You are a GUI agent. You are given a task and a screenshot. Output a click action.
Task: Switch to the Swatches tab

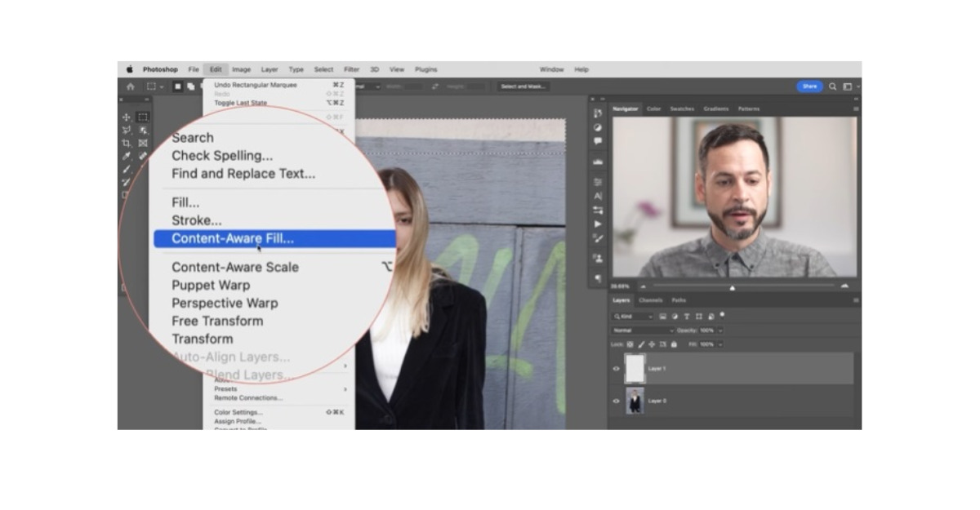pos(682,109)
